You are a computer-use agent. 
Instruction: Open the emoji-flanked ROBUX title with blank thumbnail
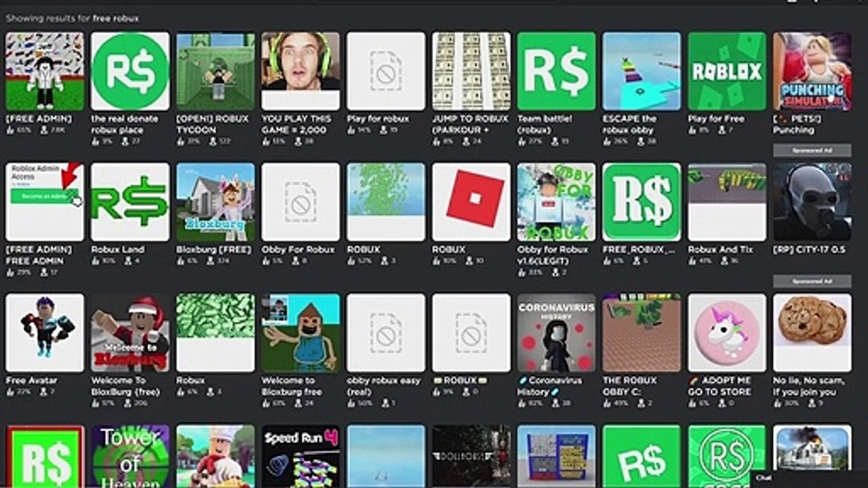pyautogui.click(x=471, y=333)
